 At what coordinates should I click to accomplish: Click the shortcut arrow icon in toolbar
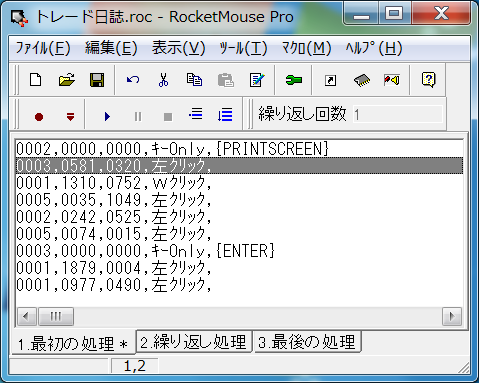click(x=330, y=80)
